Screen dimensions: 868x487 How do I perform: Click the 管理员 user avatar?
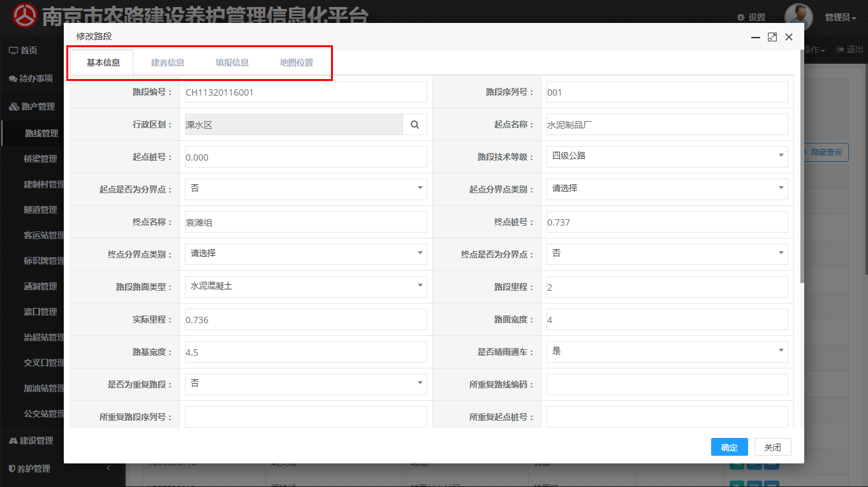tap(798, 17)
